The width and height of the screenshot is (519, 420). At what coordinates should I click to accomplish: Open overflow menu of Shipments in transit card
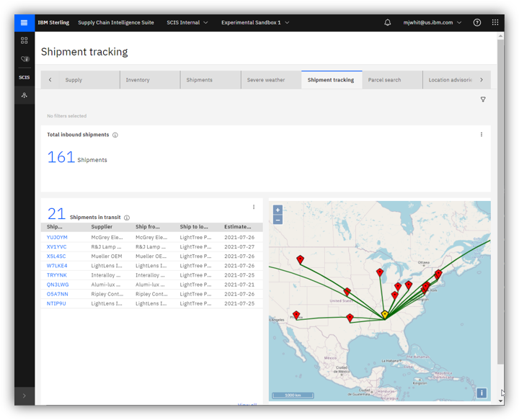254,207
